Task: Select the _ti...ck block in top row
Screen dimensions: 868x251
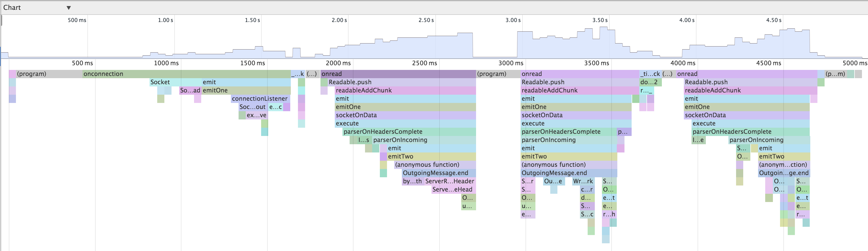Action: click(x=650, y=74)
